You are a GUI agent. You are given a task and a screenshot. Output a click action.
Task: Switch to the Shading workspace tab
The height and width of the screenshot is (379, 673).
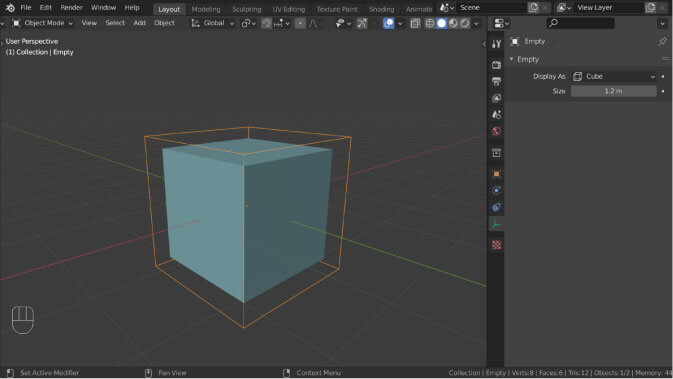pos(381,9)
